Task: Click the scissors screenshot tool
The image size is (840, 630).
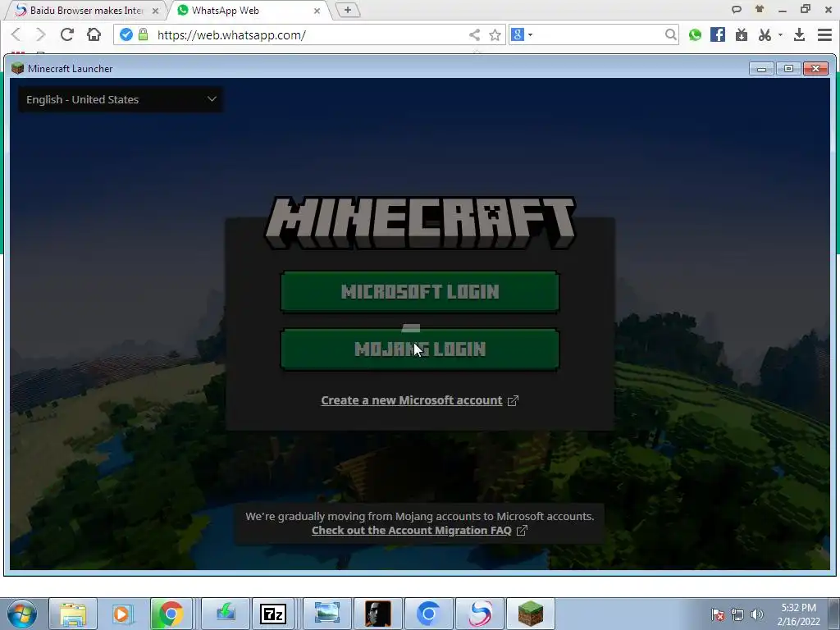Action: pyautogui.click(x=765, y=34)
